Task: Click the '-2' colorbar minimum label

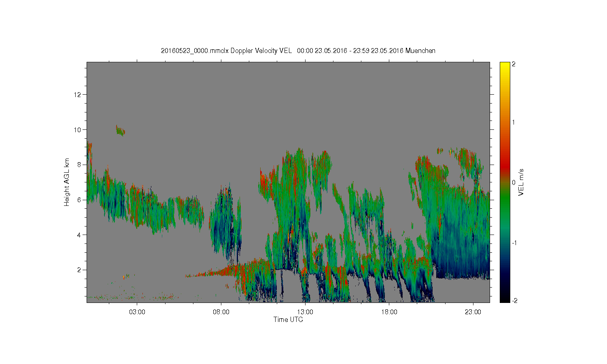Action: (x=514, y=301)
